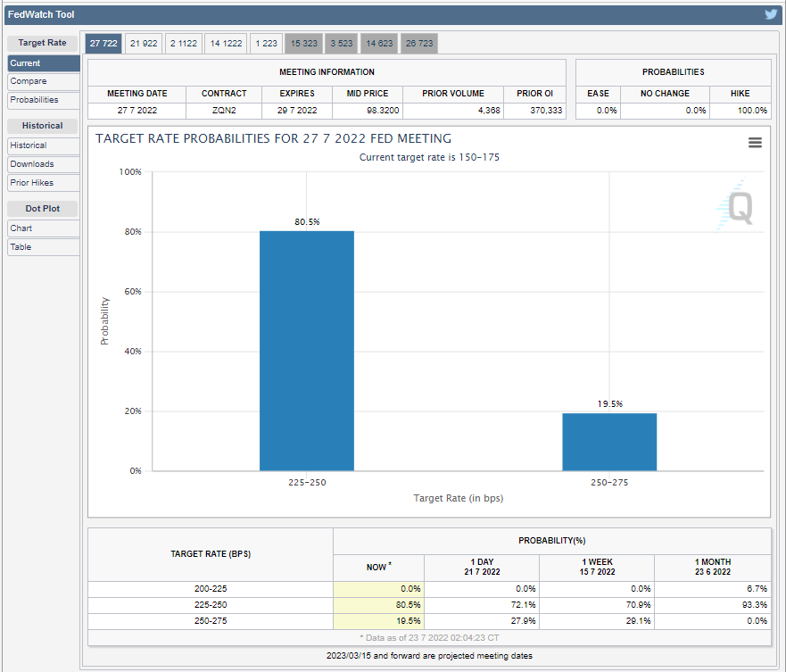Open the Compare view
The image size is (786, 672).
click(x=43, y=81)
